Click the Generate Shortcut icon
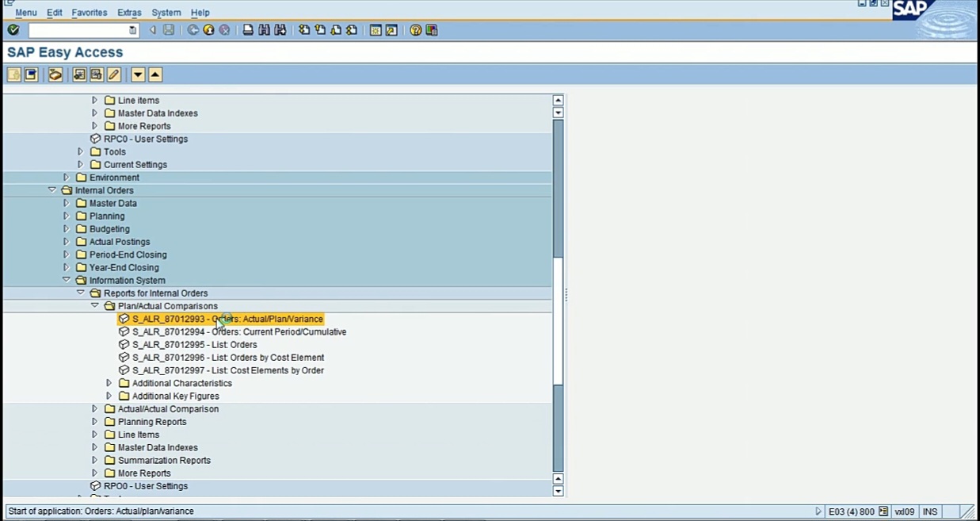 [391, 30]
